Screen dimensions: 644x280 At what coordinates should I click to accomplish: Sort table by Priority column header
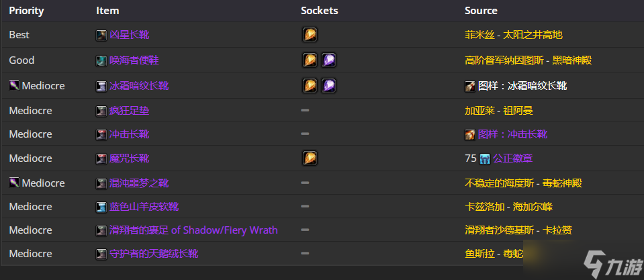(27, 11)
